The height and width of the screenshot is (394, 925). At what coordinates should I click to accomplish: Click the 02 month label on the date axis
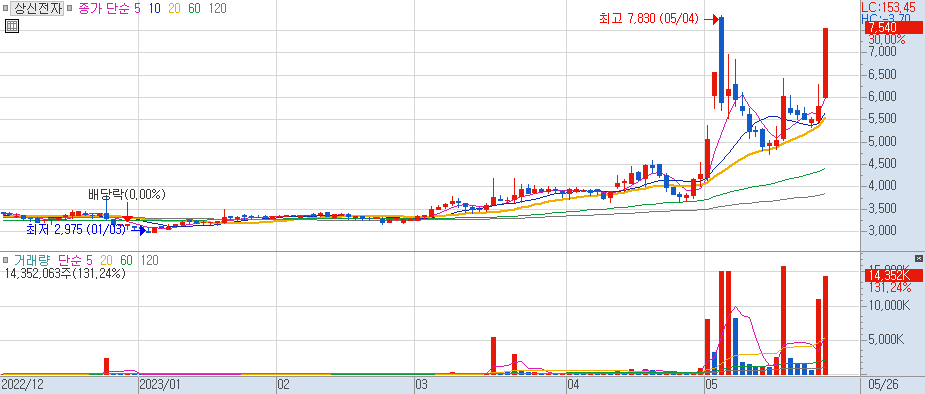coord(284,385)
